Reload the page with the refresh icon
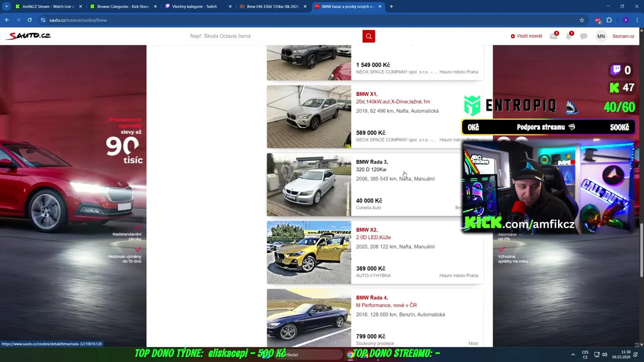 point(30,20)
